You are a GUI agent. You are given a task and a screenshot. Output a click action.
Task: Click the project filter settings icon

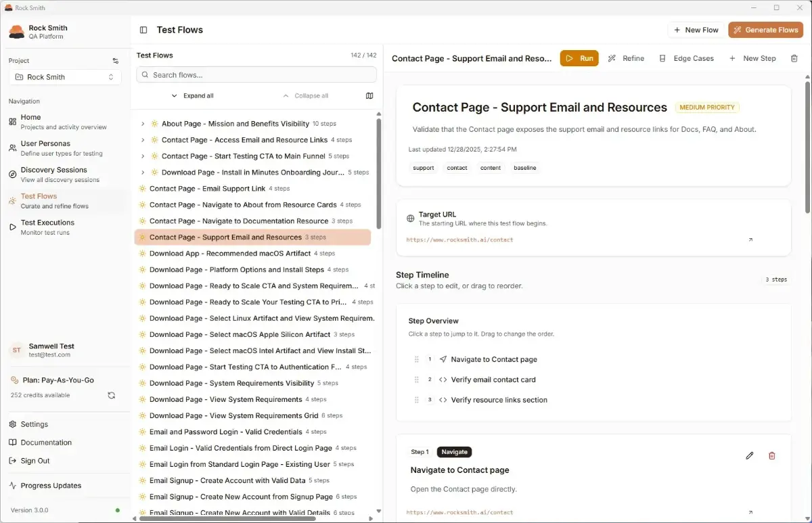[115, 61]
